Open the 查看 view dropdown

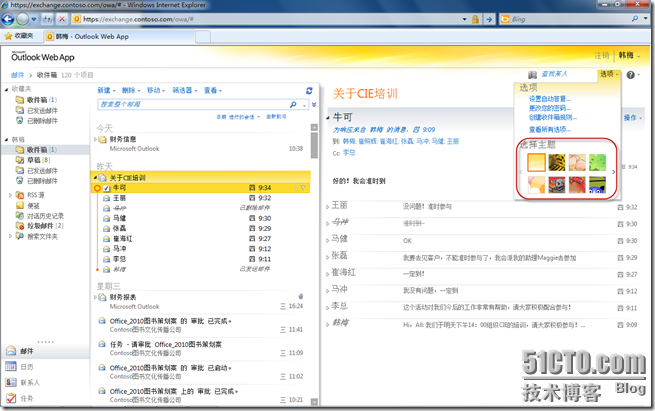point(213,90)
